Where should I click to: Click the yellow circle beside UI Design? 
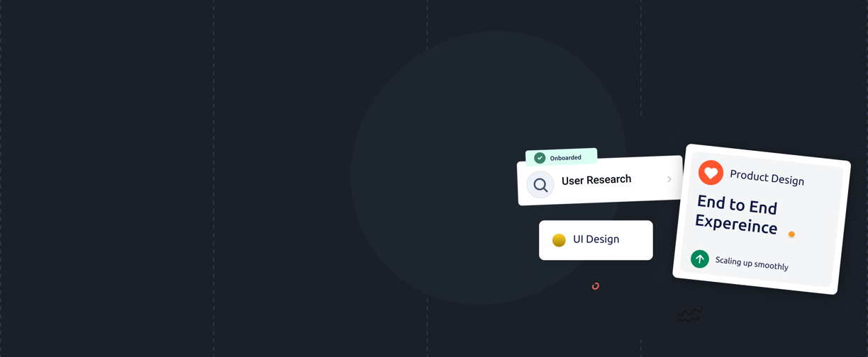(x=559, y=240)
